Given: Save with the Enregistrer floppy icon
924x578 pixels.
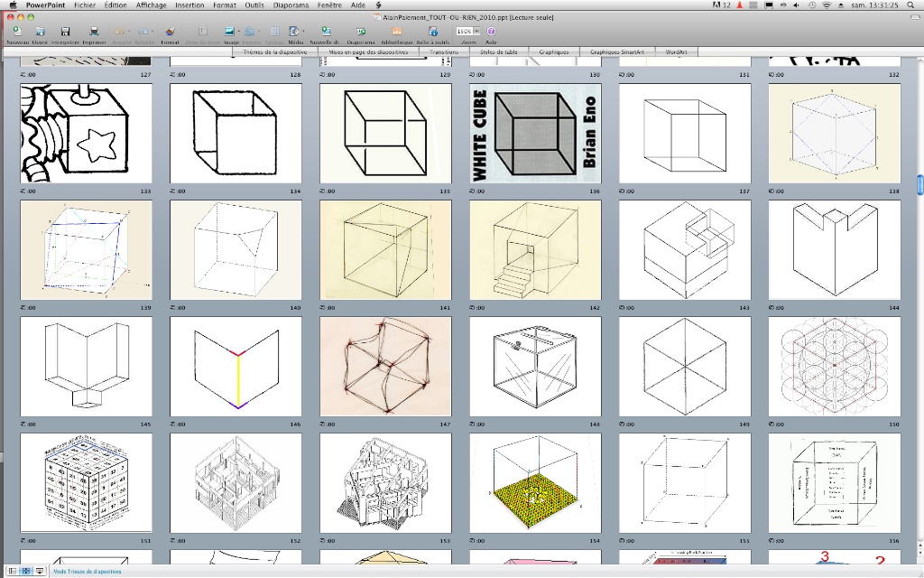Looking at the screenshot, I should tap(65, 32).
